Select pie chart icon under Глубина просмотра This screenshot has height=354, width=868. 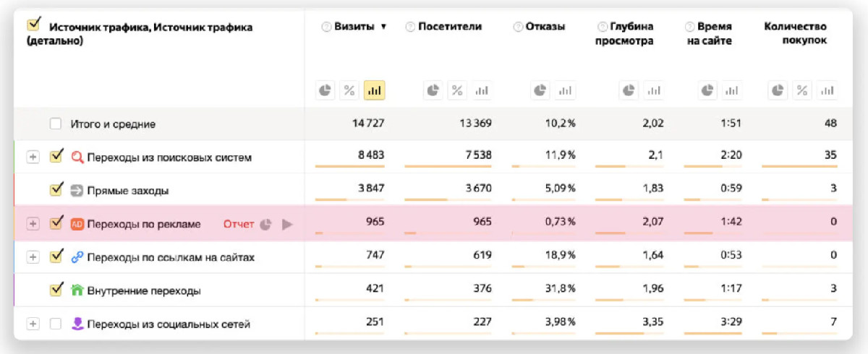click(x=629, y=90)
